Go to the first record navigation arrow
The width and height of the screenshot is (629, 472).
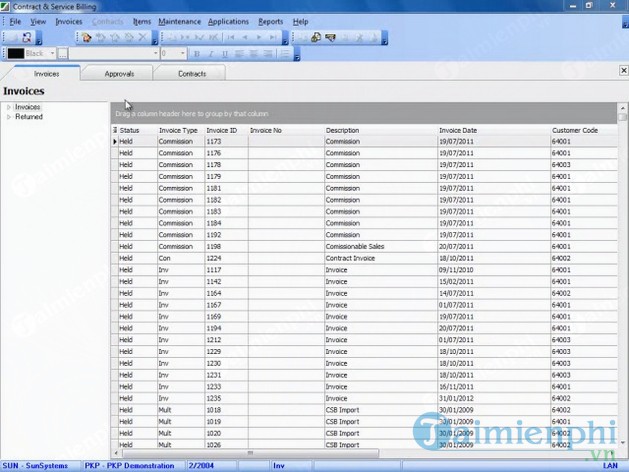(231, 38)
